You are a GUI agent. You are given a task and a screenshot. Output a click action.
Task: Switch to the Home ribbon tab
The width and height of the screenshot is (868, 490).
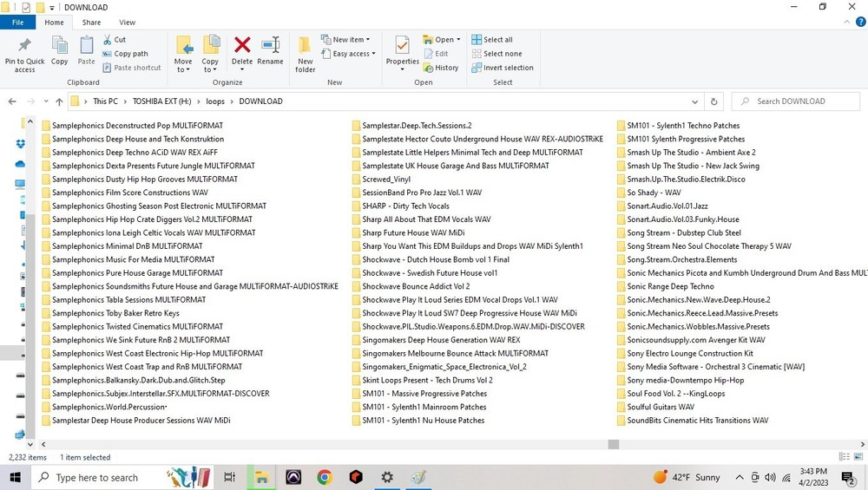54,23
